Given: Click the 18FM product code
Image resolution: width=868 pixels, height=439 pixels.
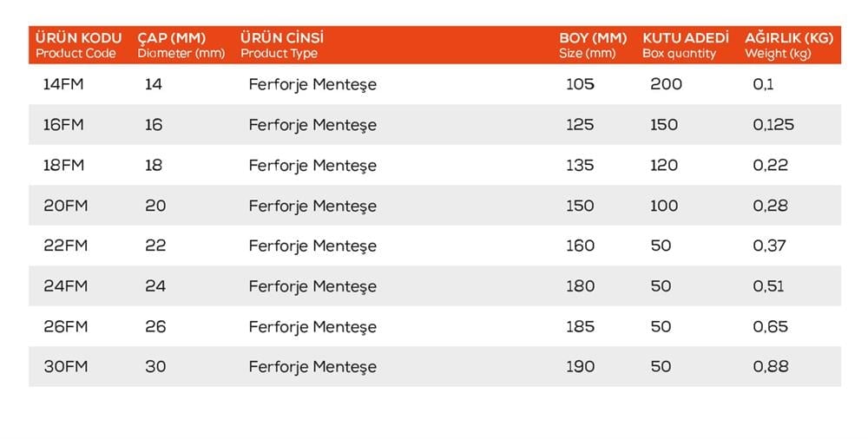Looking at the screenshot, I should pyautogui.click(x=63, y=165).
